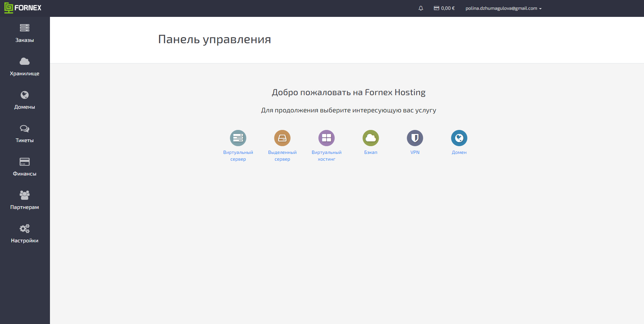Open Хранилище from the sidebar

(x=25, y=67)
